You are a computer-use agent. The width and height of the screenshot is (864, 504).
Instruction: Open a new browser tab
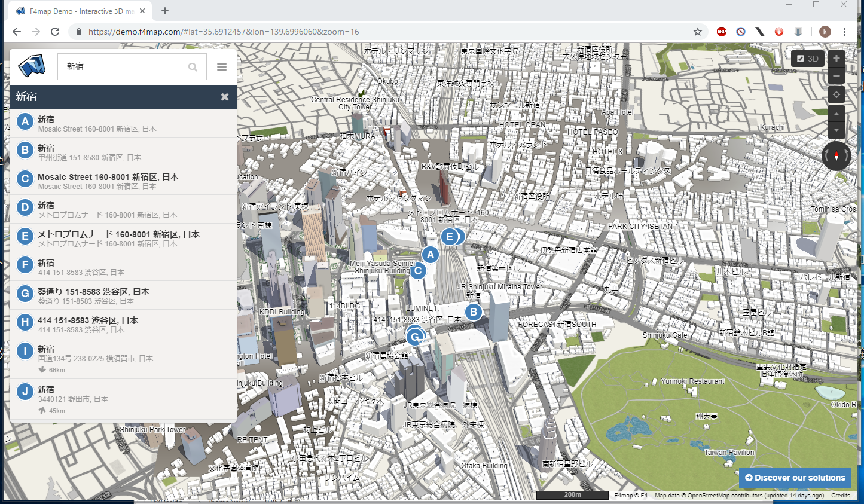165,11
